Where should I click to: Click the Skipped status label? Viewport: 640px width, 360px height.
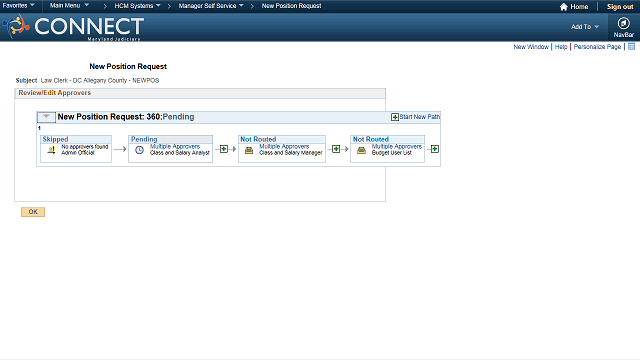[x=55, y=139]
